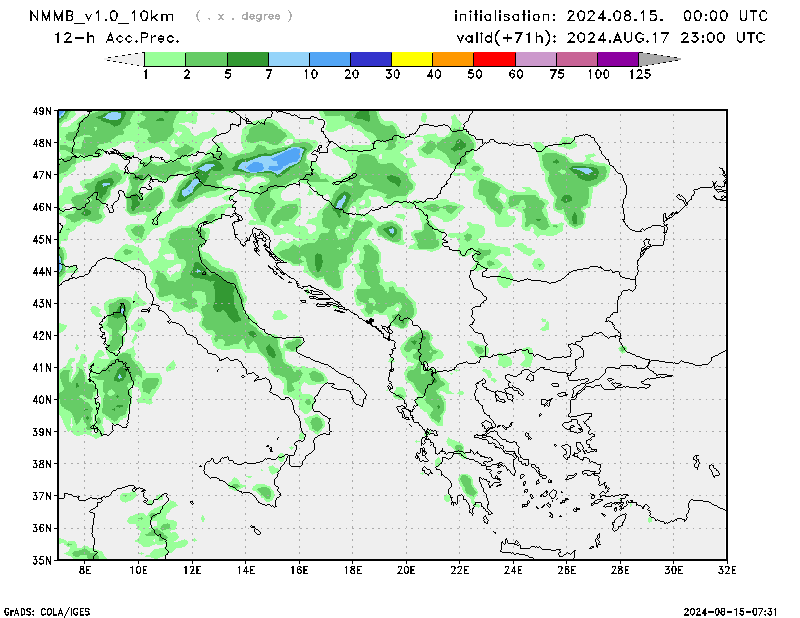Pick the light green 1–2 legend swatch
The width and height of the screenshot is (800, 618).
coord(166,59)
